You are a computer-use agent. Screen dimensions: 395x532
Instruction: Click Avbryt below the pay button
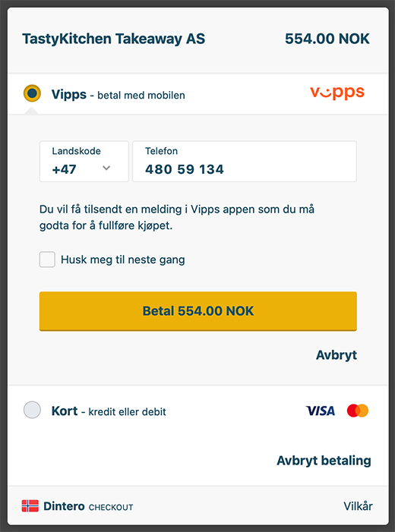pos(337,355)
